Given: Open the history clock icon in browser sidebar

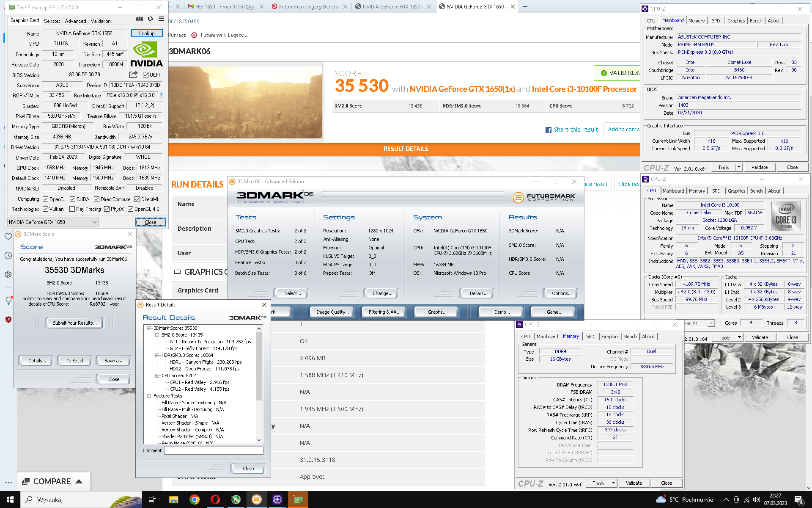Looking at the screenshot, I should tap(8, 255).
